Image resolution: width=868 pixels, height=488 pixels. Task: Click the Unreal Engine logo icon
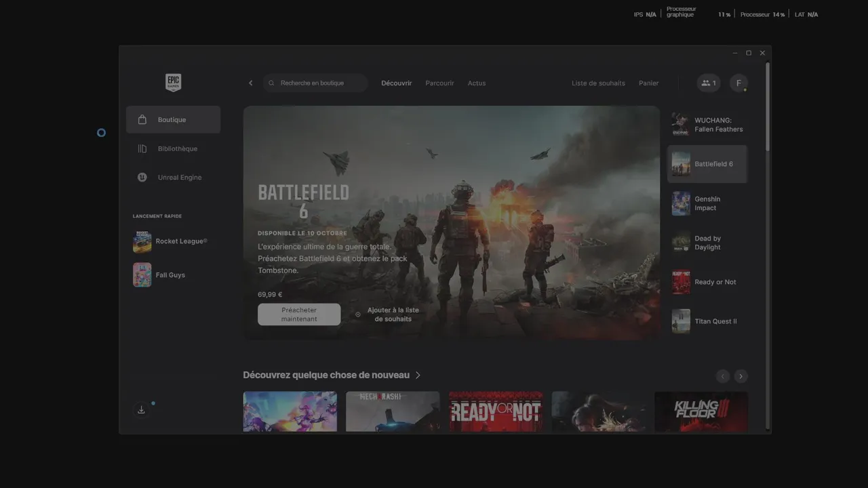142,178
